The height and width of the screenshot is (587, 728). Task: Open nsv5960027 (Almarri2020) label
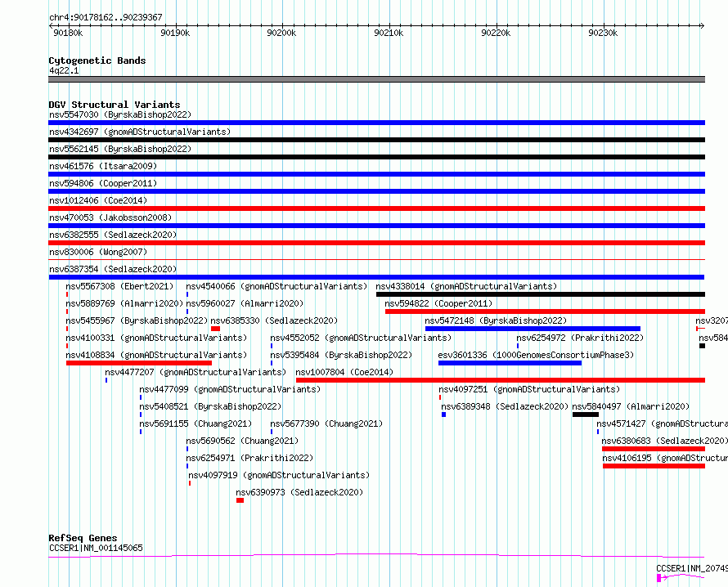(245, 303)
